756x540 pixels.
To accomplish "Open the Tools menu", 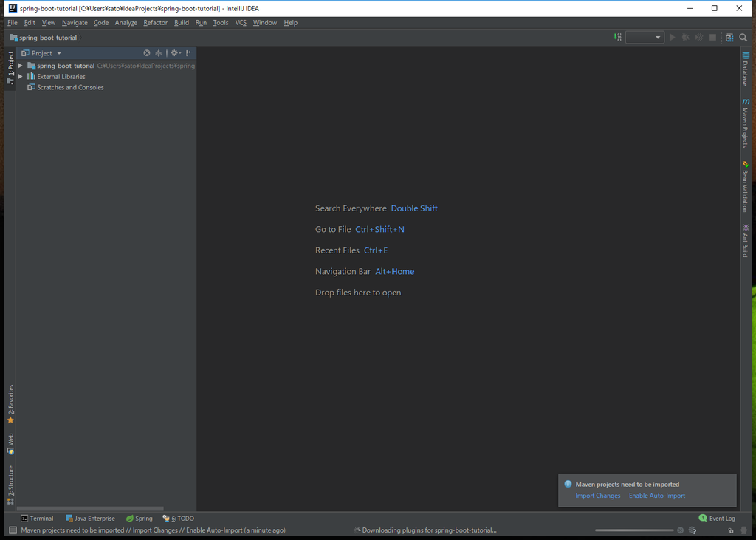I will coord(221,23).
